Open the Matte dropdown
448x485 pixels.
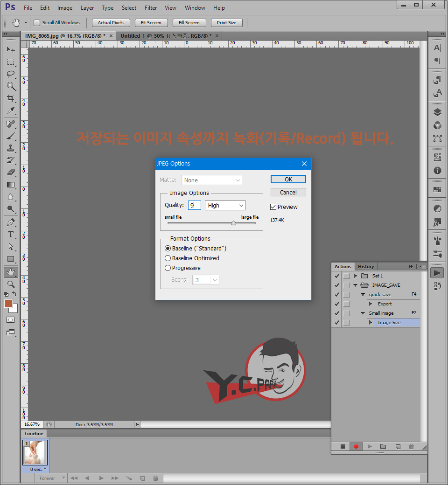coord(211,180)
